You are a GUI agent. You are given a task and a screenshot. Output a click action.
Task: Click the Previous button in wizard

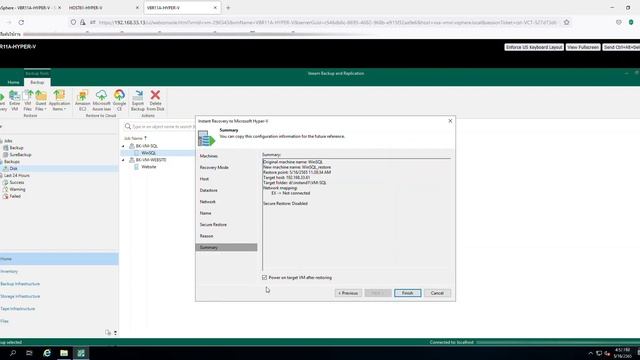coord(348,293)
